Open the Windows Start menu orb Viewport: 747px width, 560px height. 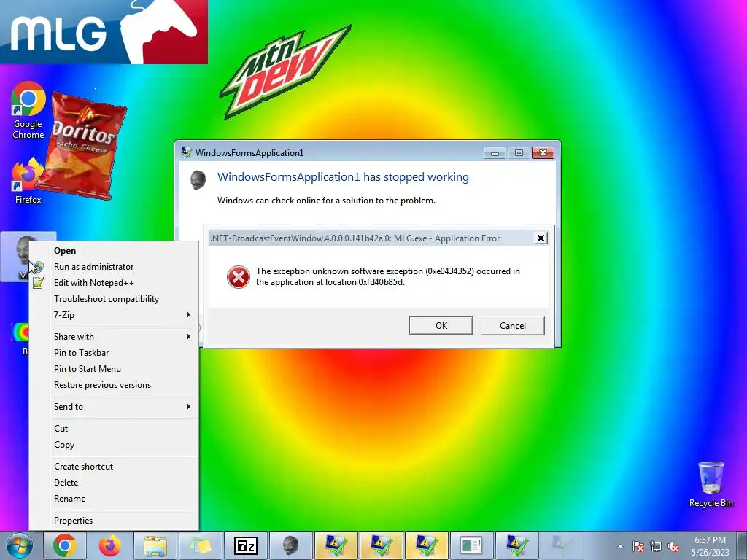click(20, 545)
